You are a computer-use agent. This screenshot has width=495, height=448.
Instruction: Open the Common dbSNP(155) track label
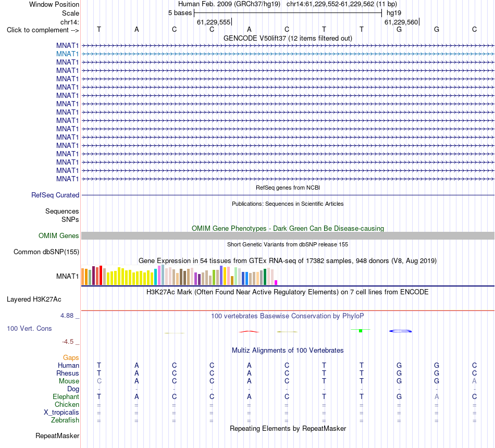click(x=46, y=252)
